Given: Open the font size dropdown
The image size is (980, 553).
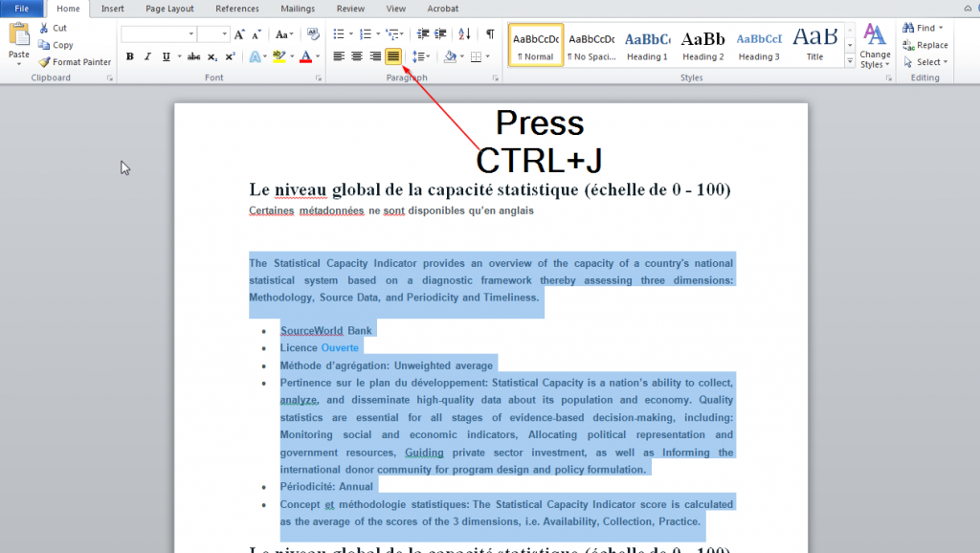Looking at the screenshot, I should (x=224, y=34).
